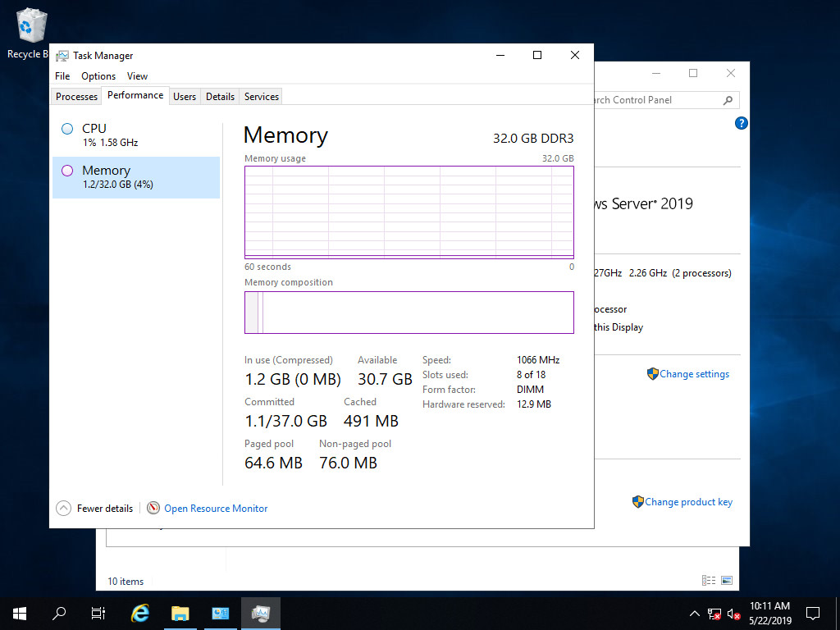Screen dimensions: 840x630
Task: Click the blue help question mark icon
Action: (741, 124)
